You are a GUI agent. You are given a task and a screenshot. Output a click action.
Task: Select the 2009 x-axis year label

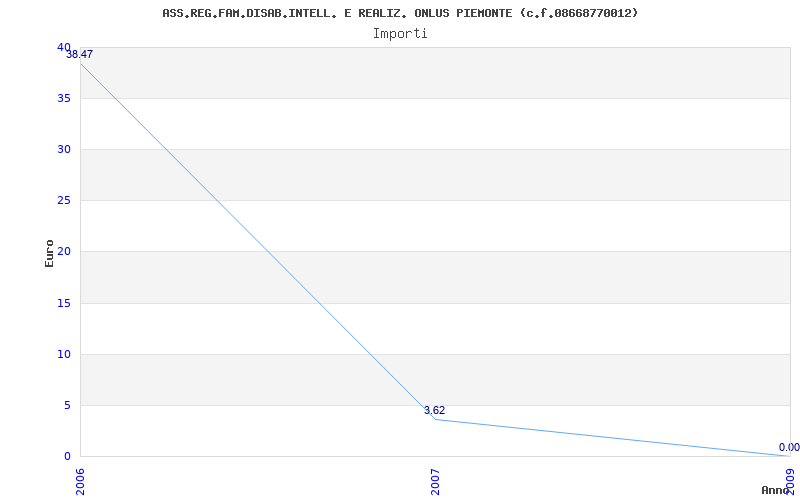790,482
